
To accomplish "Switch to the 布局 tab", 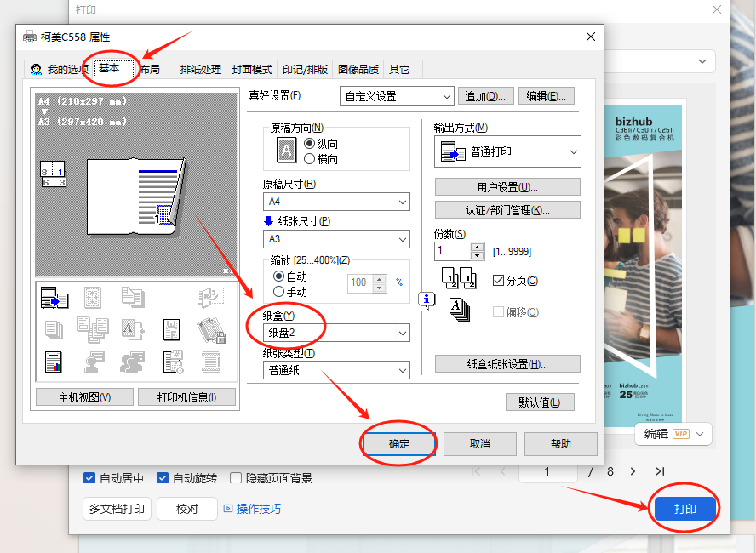I will coord(150,69).
